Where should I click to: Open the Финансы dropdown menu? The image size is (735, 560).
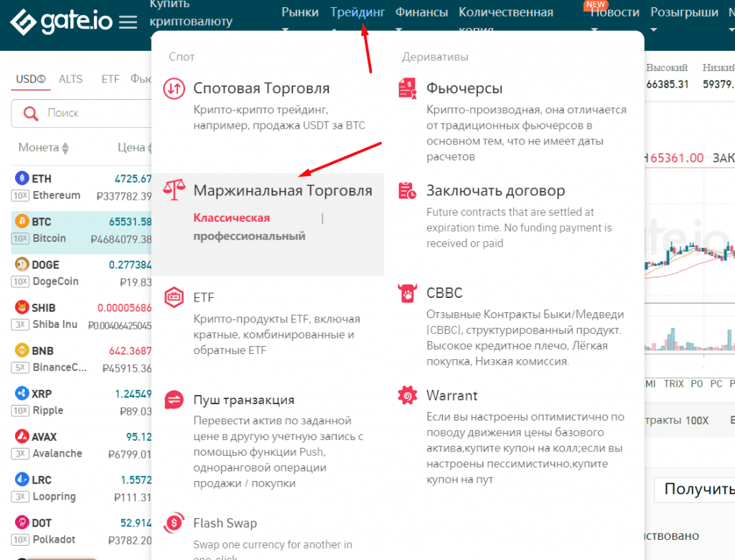click(421, 13)
